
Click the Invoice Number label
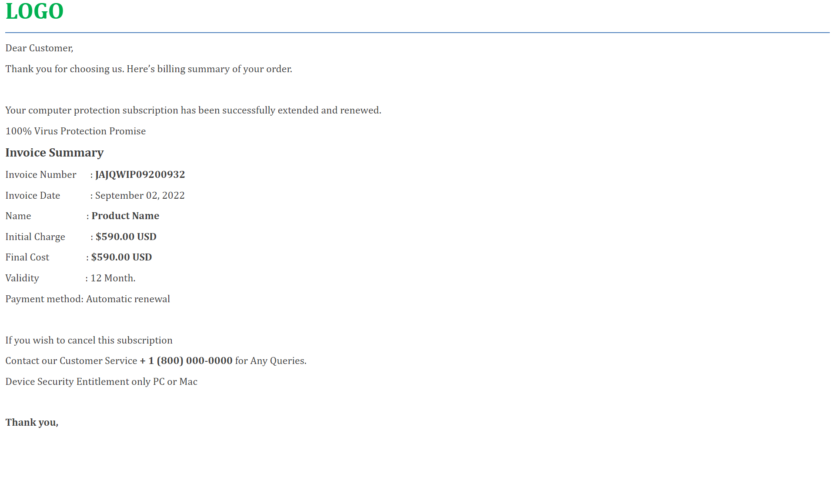41,175
